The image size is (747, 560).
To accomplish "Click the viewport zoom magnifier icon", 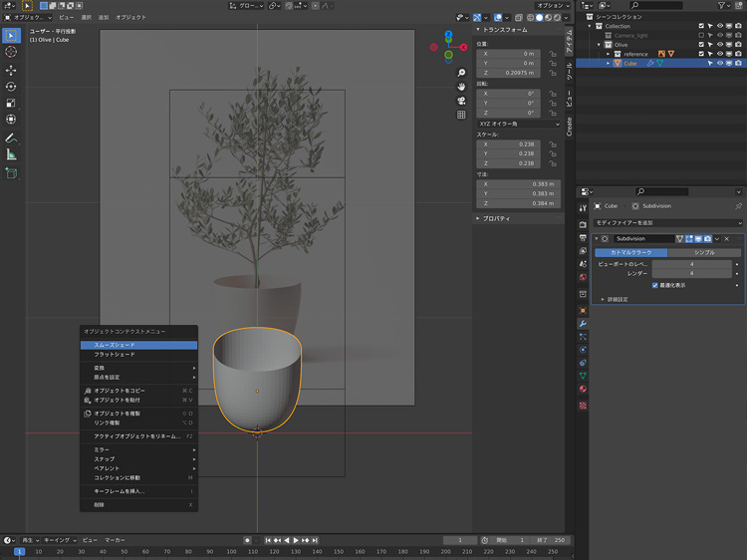I will click(462, 73).
